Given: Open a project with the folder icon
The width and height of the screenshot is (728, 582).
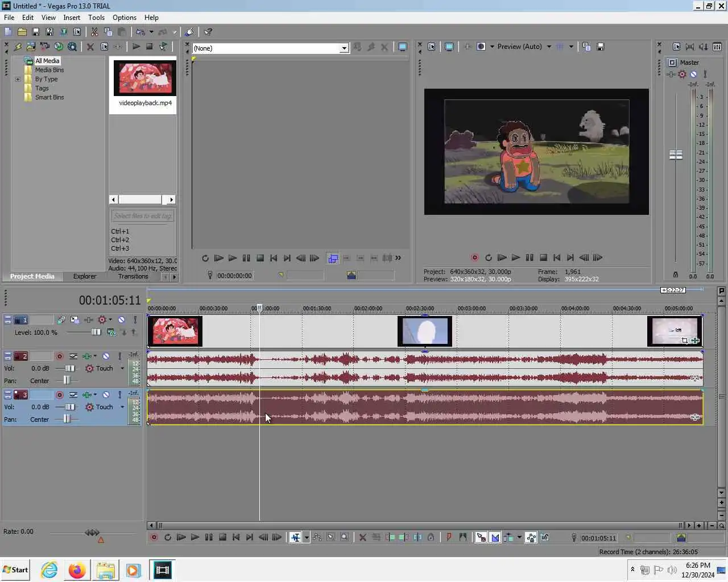Looking at the screenshot, I should 22,32.
